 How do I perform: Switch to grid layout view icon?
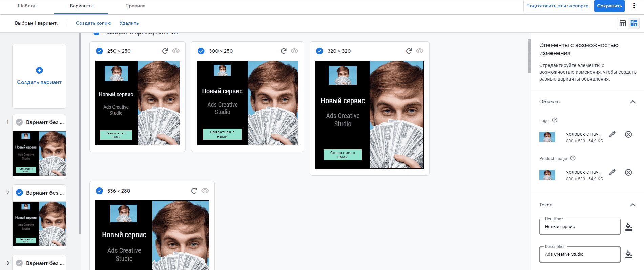coord(634,23)
